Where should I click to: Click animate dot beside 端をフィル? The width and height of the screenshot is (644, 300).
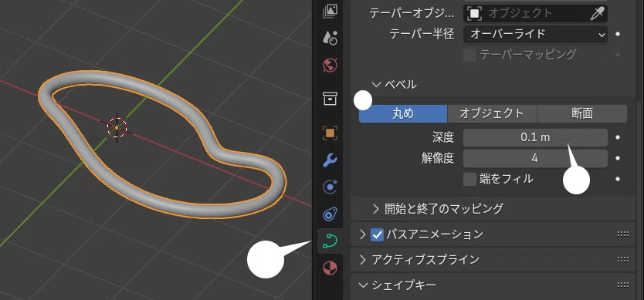click(x=618, y=179)
